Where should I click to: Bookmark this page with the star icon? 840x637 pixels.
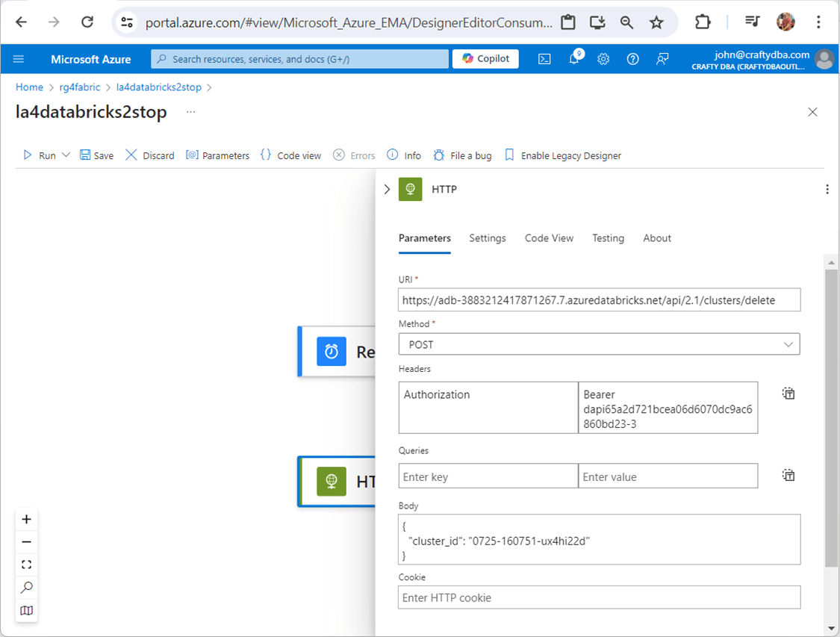tap(656, 22)
